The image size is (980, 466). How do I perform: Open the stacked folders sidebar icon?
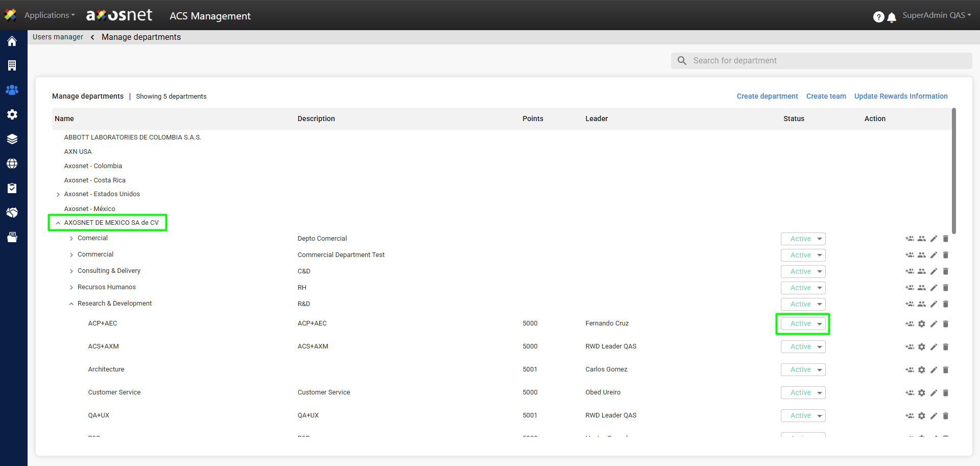coord(12,237)
